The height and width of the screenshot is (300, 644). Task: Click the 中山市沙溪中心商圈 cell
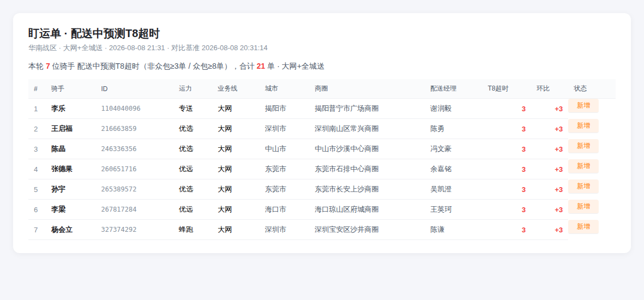(347, 149)
